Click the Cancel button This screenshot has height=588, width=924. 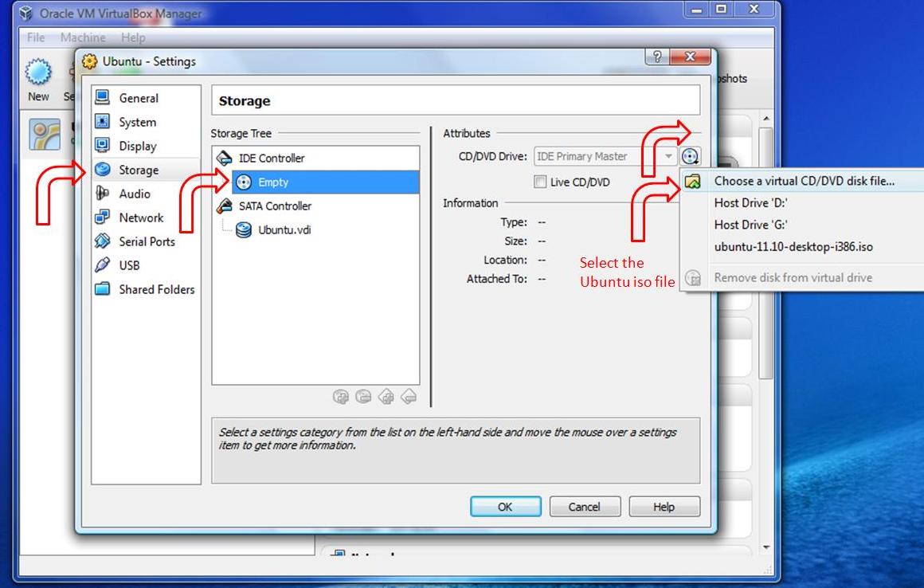pyautogui.click(x=585, y=507)
